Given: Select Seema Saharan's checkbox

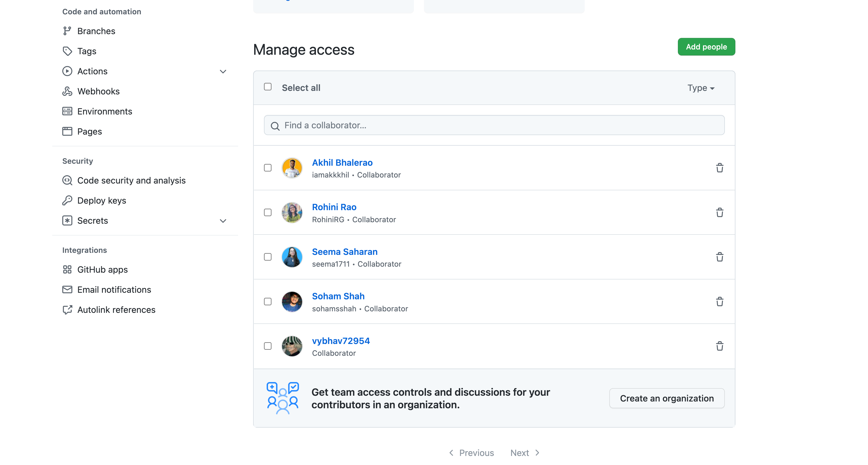Looking at the screenshot, I should click(267, 257).
